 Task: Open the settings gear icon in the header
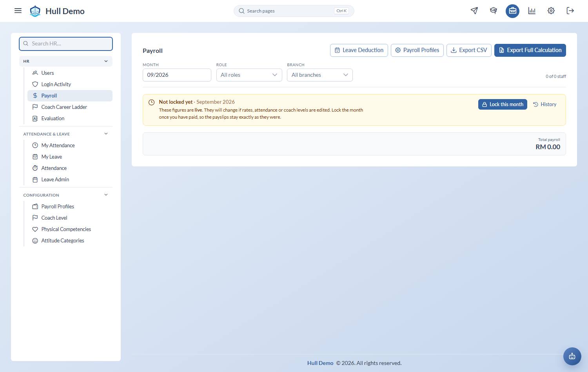[551, 11]
